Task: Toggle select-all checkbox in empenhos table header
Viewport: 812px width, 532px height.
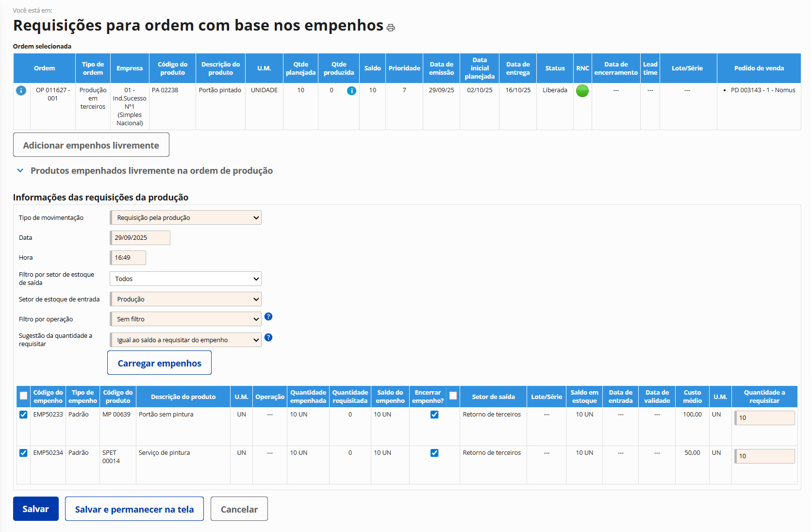Action: pyautogui.click(x=23, y=396)
